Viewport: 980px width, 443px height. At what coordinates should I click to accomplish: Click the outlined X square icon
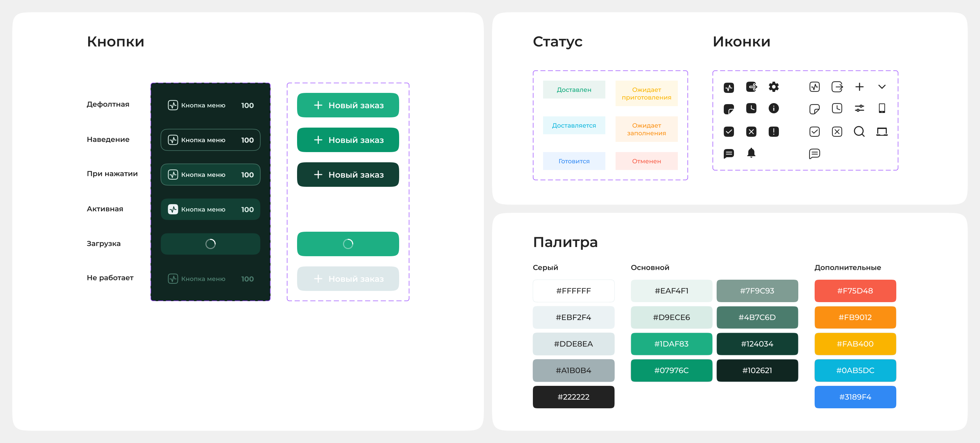[x=837, y=132]
